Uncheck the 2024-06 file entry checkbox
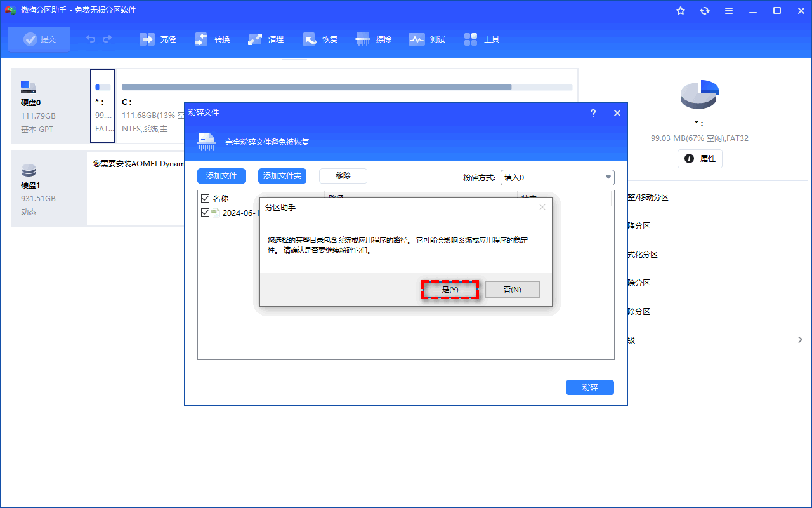The width and height of the screenshot is (812, 508). click(x=205, y=213)
